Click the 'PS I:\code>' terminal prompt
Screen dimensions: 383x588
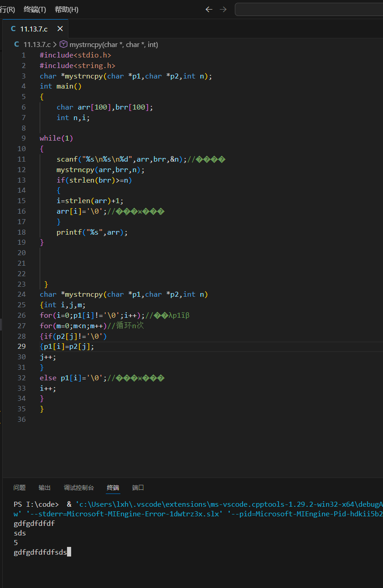point(36,504)
